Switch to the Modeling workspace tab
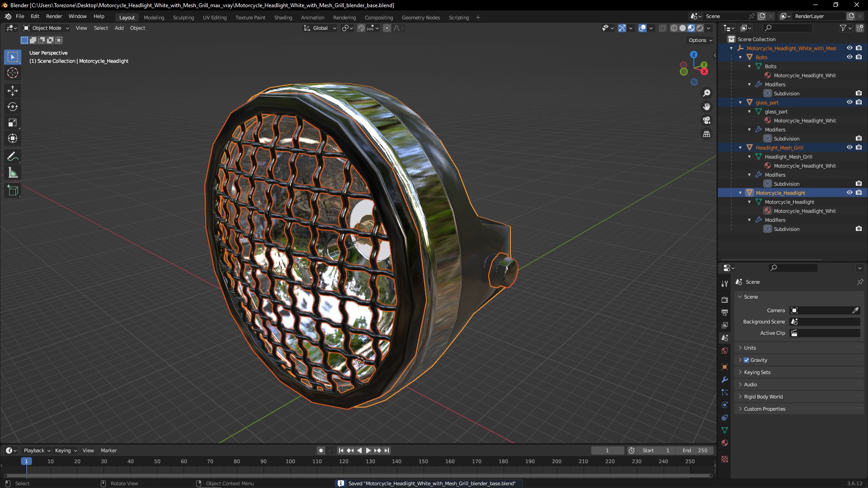Viewport: 868px width, 488px height. (154, 18)
